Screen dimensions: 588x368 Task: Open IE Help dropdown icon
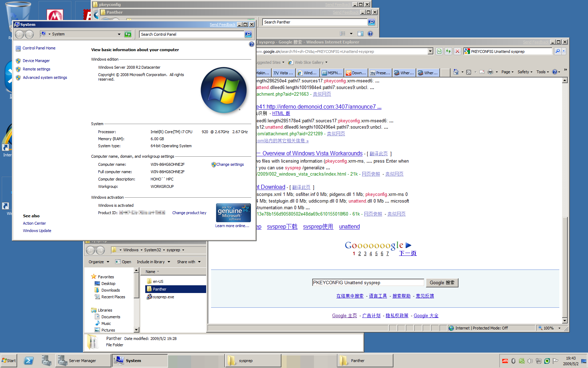(x=556, y=72)
